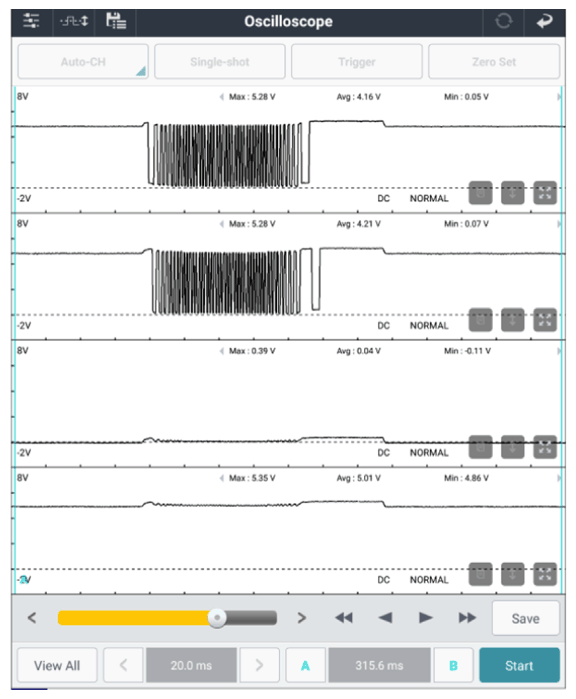Increase time base with right chevron
Screen dimensions: 576x699
click(x=259, y=665)
